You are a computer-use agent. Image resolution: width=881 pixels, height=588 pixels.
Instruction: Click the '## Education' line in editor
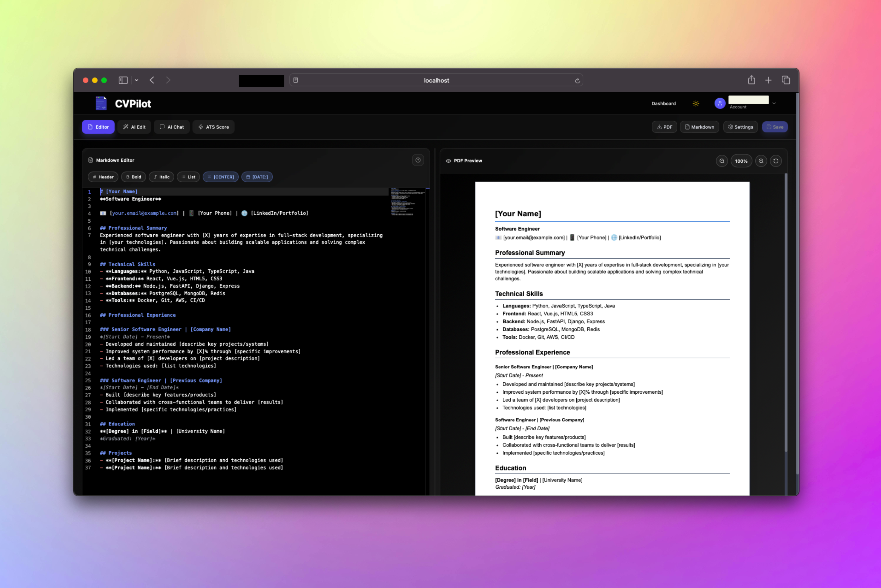(x=117, y=424)
